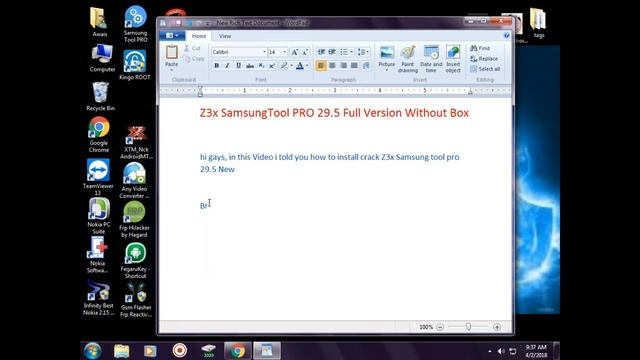640x360 pixels.
Task: Apply the font text color
Action: coord(300,66)
